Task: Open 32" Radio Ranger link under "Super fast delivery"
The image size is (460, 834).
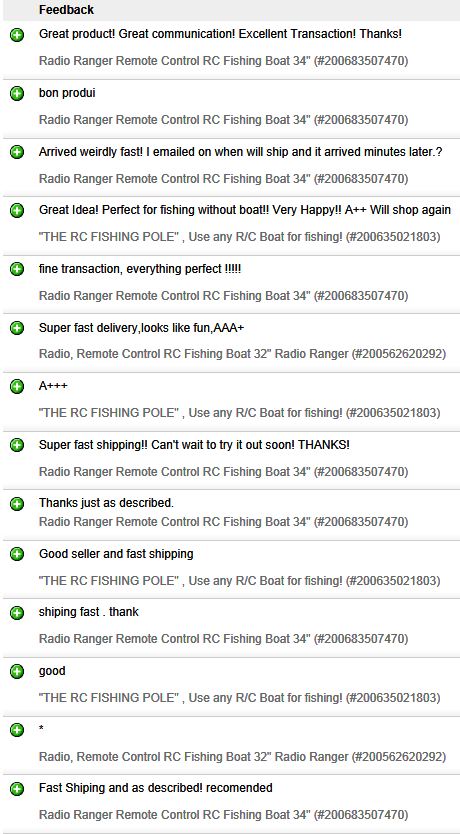Action: tap(242, 354)
